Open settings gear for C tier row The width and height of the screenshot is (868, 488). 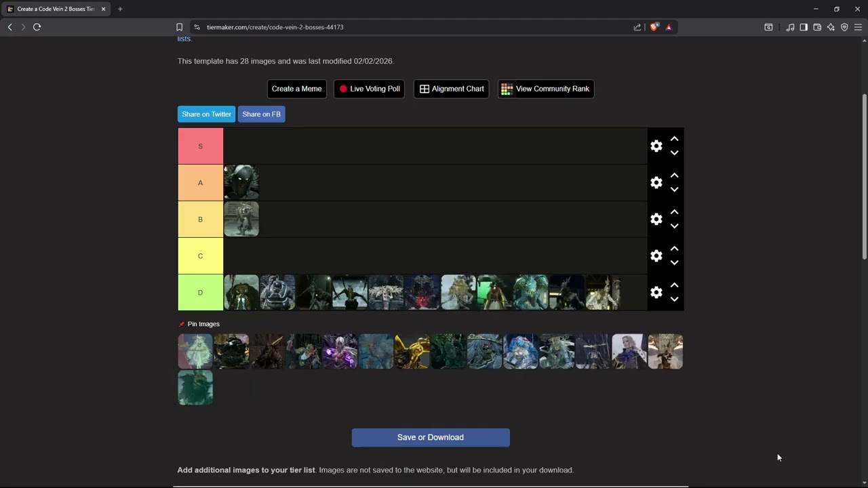coord(656,256)
